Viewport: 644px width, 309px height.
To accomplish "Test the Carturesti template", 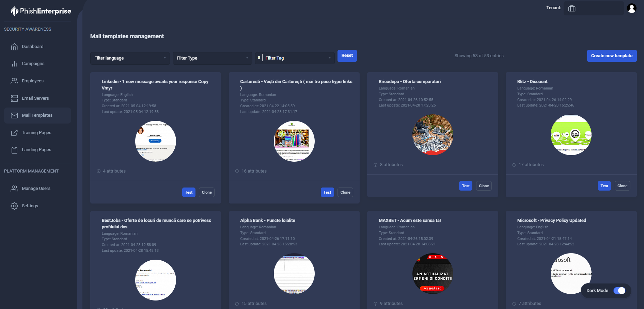I will click(x=327, y=192).
